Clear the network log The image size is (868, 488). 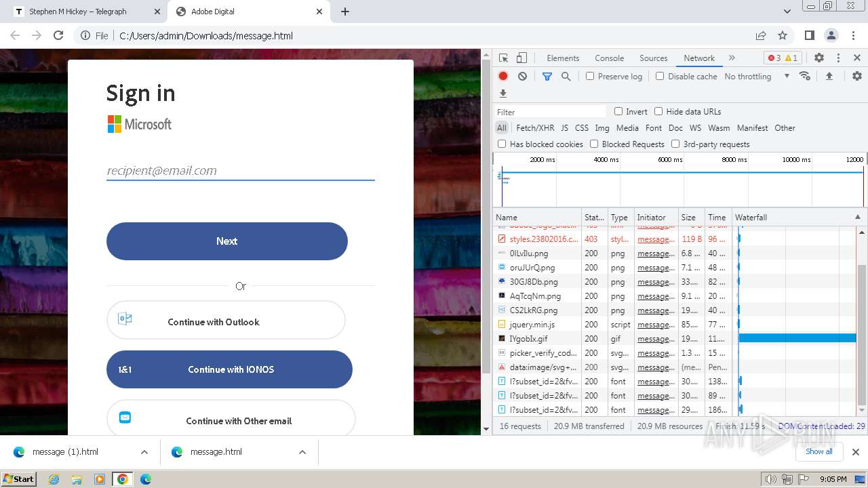point(522,77)
